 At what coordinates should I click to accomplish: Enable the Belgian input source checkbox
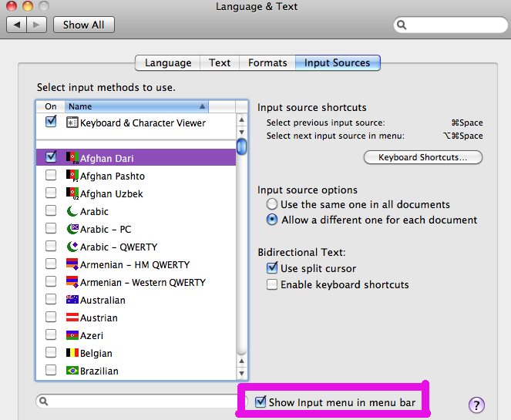[x=51, y=352]
